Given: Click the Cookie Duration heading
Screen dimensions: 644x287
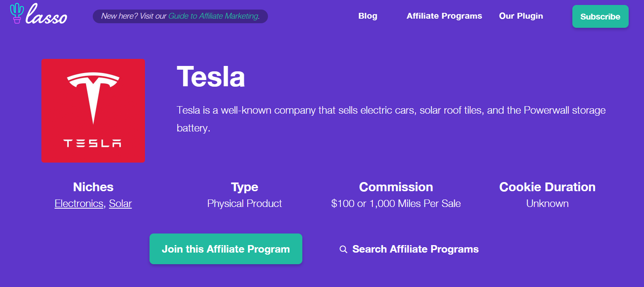Looking at the screenshot, I should point(547,187).
